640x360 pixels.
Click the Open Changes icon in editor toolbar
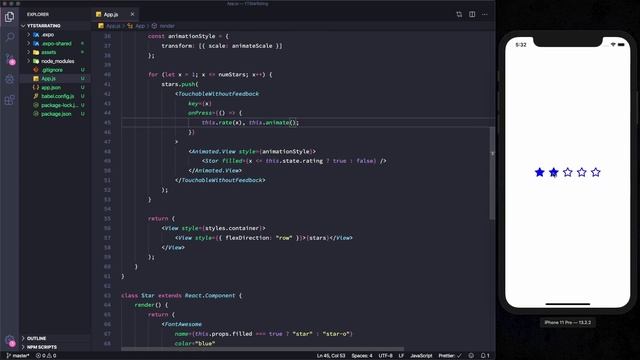(x=459, y=14)
